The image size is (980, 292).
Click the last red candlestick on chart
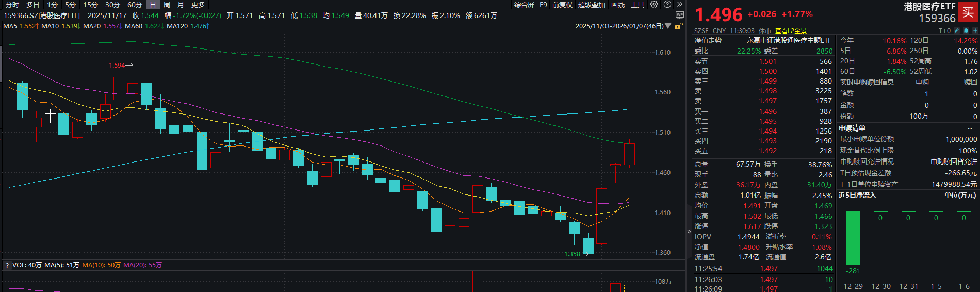pos(629,154)
